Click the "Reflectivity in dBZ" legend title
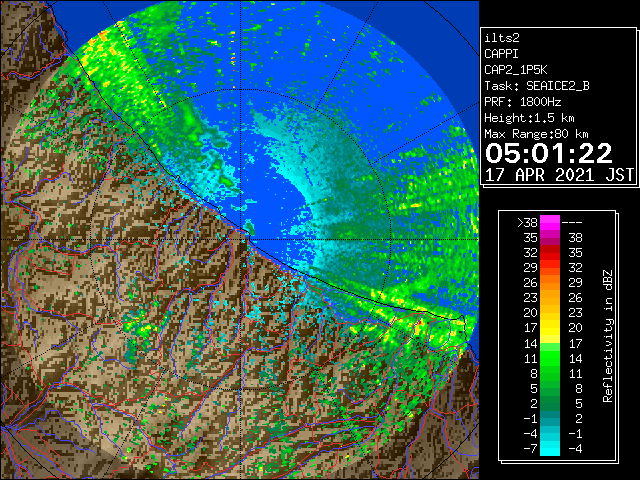This screenshot has height=480, width=640. pyautogui.click(x=608, y=336)
